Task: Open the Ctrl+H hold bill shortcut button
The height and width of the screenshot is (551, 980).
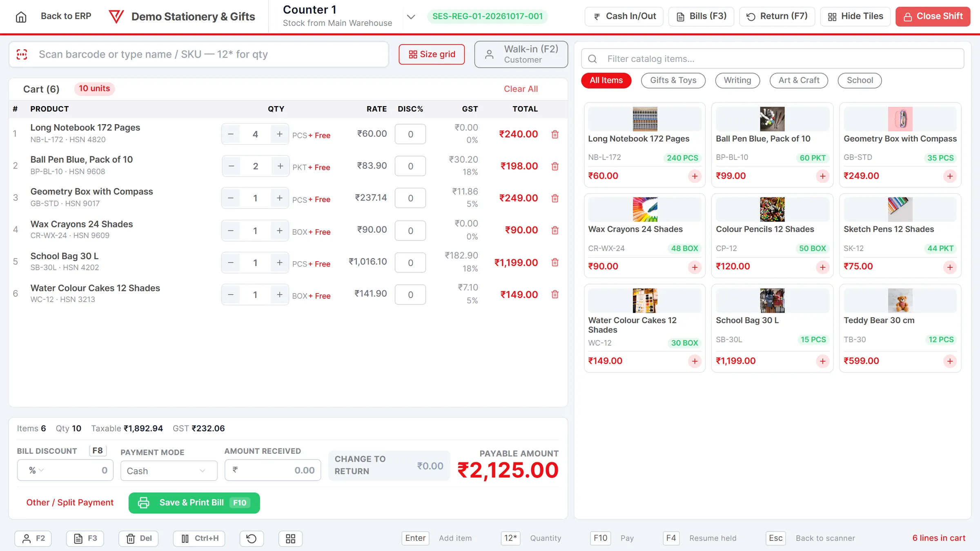Action: (199, 538)
